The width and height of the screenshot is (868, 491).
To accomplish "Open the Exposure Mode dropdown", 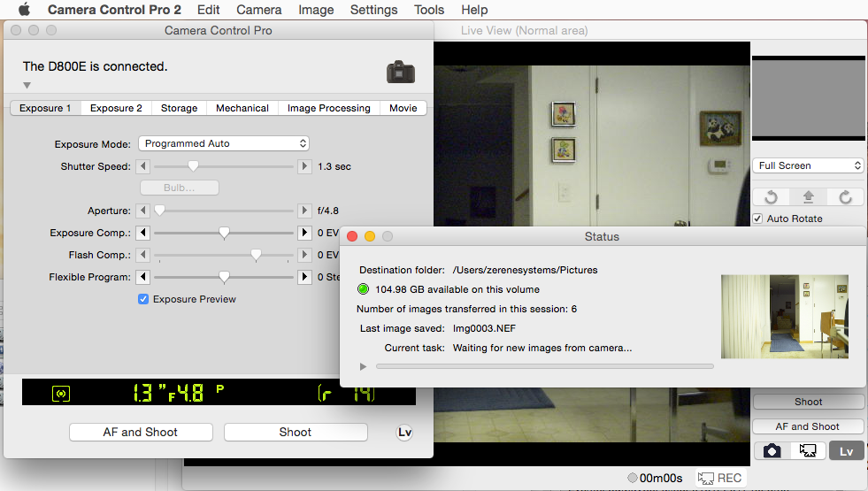I will coord(224,143).
